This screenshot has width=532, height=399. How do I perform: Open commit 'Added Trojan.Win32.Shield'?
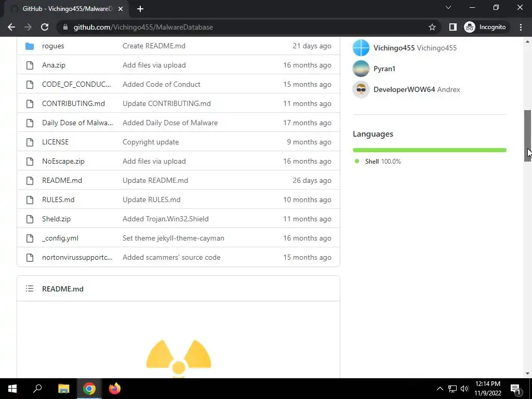click(x=166, y=219)
